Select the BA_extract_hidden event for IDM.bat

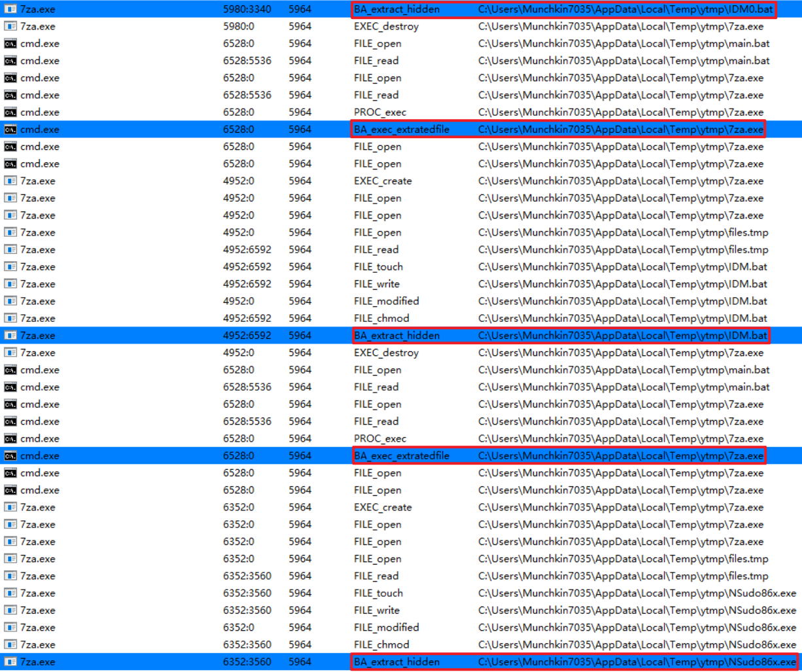pyautogui.click(x=396, y=335)
